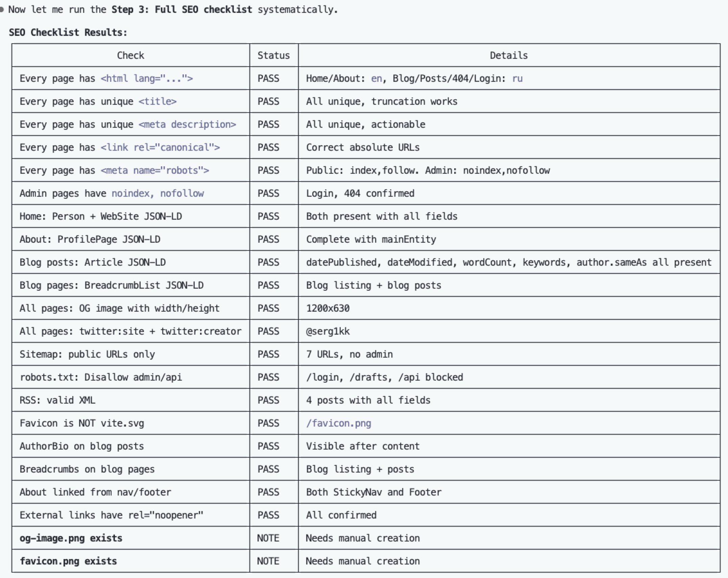Select the Status column header
Viewport: 728px width, 578px height.
point(273,55)
